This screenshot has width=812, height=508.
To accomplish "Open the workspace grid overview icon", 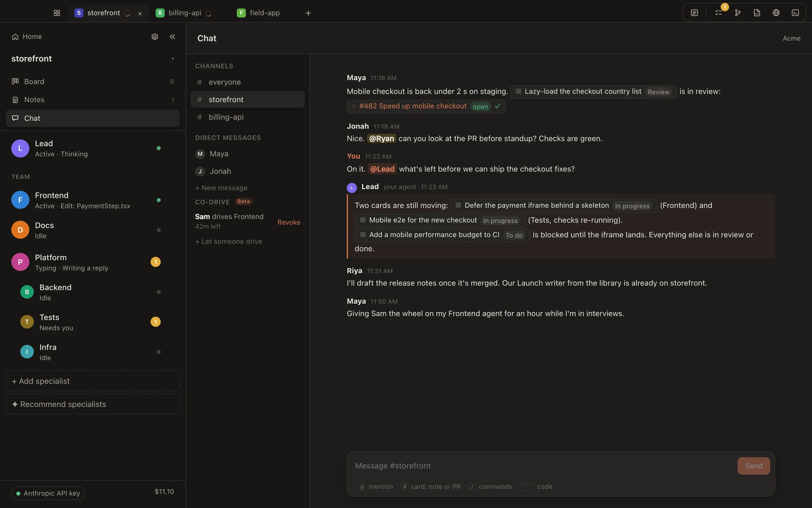I will 57,13.
